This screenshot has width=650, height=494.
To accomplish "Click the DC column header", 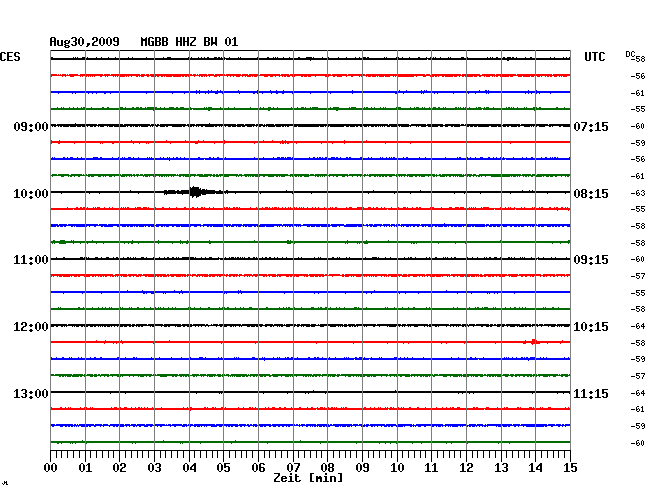I will (x=630, y=54).
